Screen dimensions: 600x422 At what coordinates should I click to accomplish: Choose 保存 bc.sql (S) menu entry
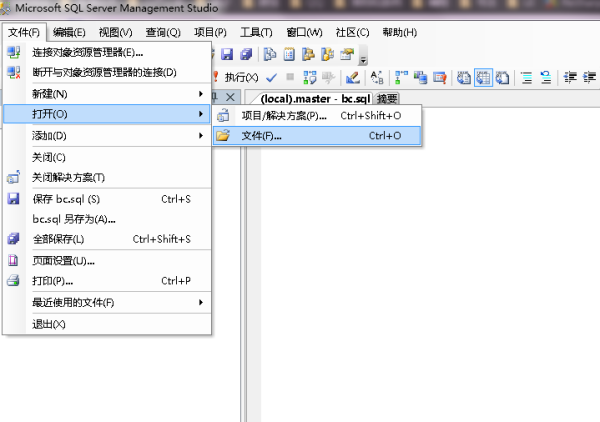(107, 199)
